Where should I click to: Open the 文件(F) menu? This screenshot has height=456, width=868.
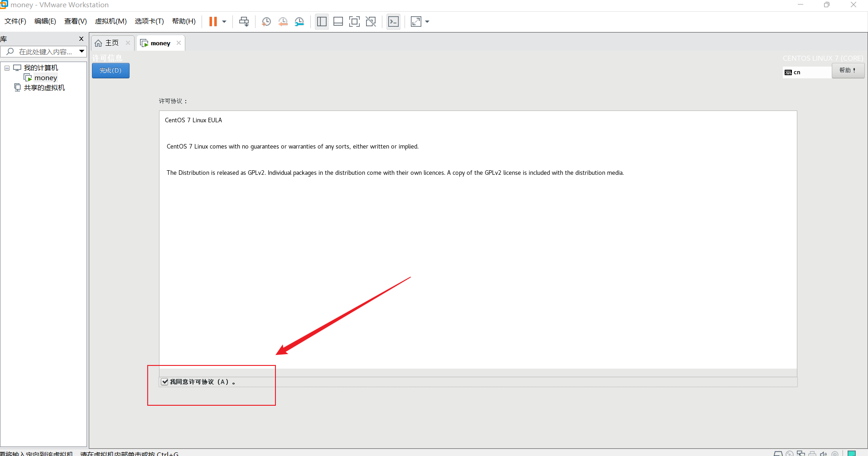15,21
